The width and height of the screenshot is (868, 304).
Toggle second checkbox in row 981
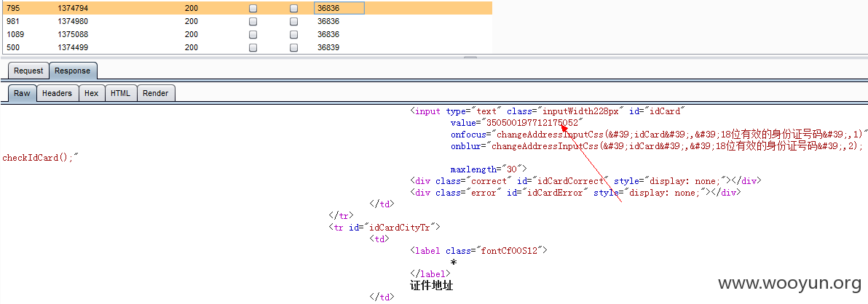point(294,22)
